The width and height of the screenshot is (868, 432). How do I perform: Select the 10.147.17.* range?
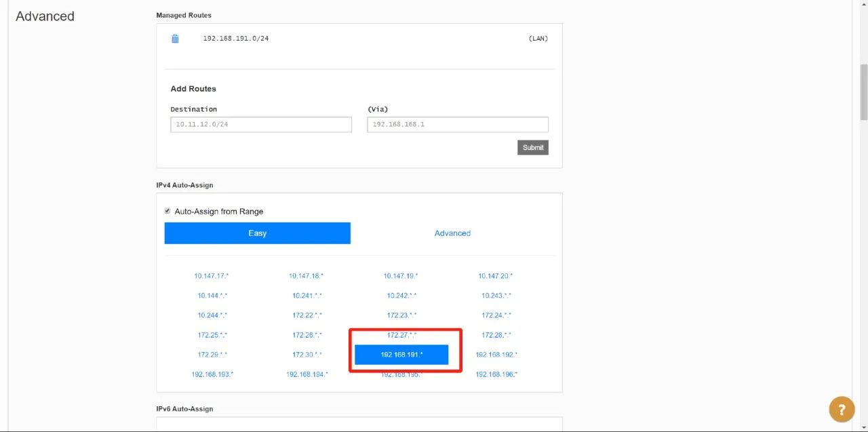pos(212,276)
